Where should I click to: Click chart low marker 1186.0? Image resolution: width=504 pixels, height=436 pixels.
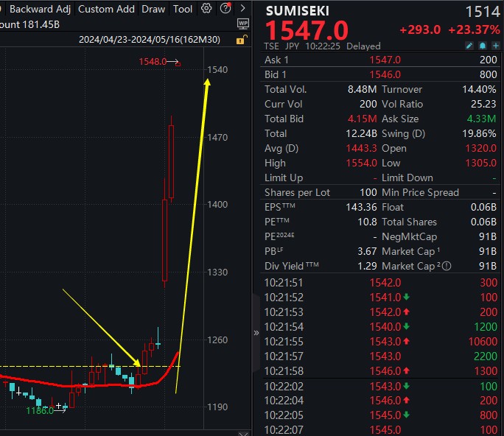coord(40,411)
